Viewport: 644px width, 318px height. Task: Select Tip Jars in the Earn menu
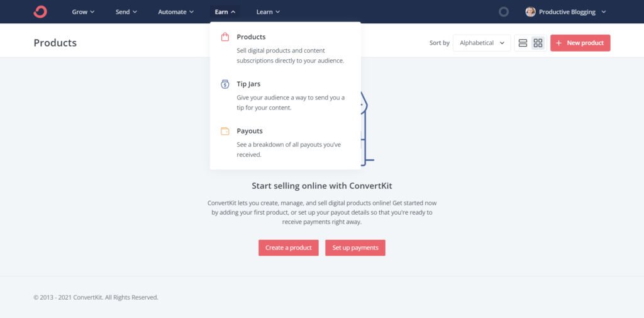point(248,84)
